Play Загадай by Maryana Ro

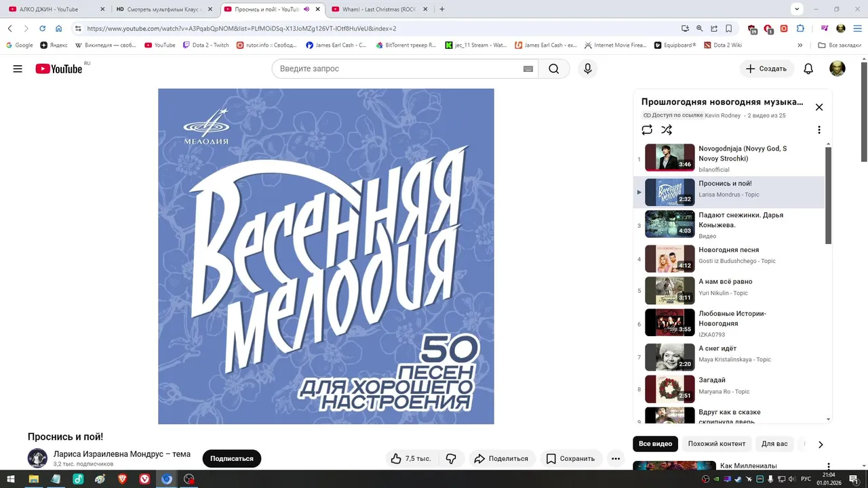[x=729, y=389]
